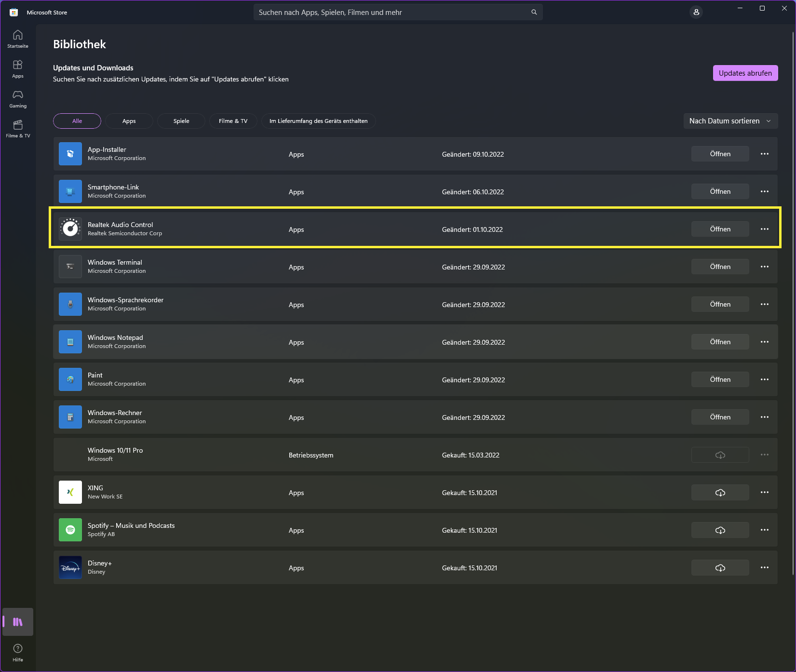Click 'Realtek Semiconductor Corp' publisher text
The image size is (796, 672).
[x=125, y=233]
